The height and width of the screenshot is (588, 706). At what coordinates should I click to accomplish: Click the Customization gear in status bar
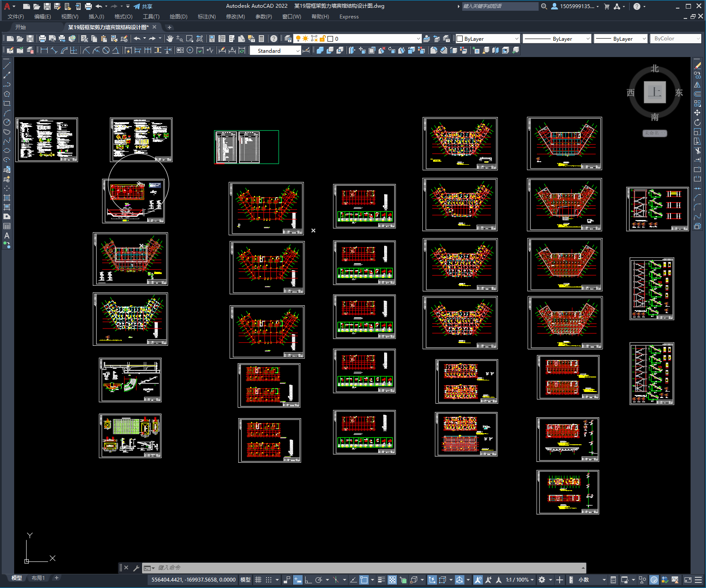coord(542,580)
